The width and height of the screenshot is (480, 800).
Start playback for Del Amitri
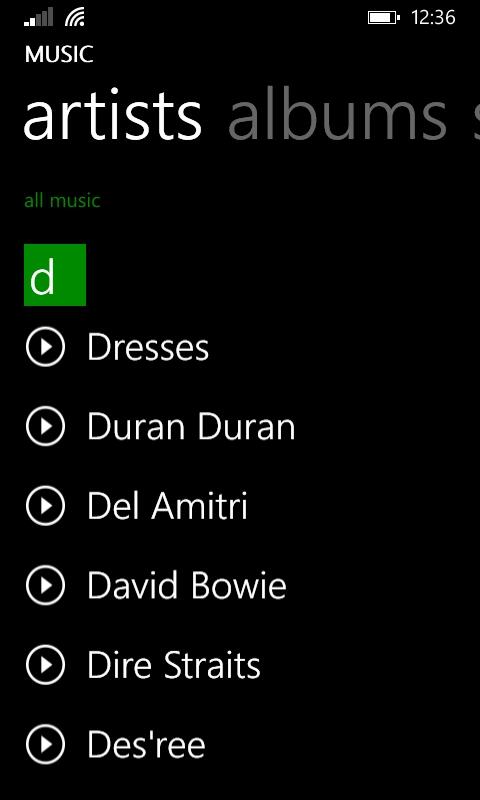pyautogui.click(x=45, y=506)
